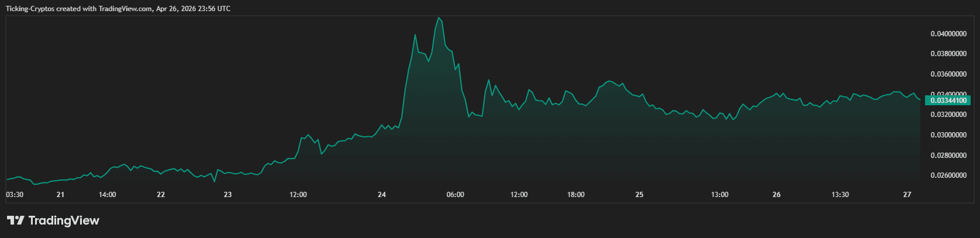The height and width of the screenshot is (238, 980).
Task: Click the 0.03200000 price axis label
Action: (x=948, y=115)
